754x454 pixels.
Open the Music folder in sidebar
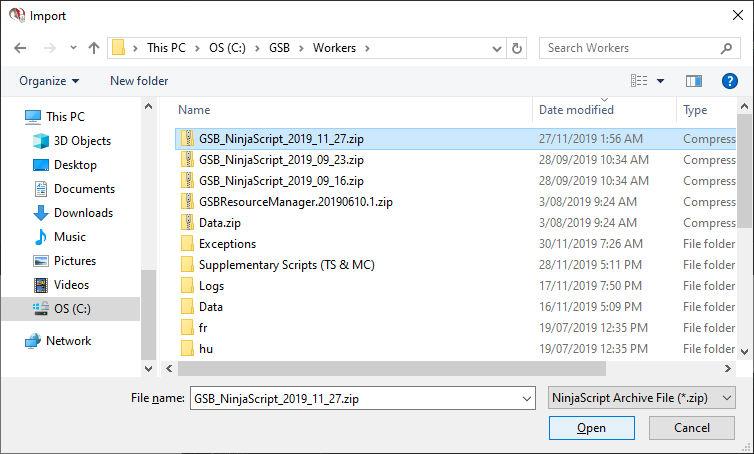point(69,237)
